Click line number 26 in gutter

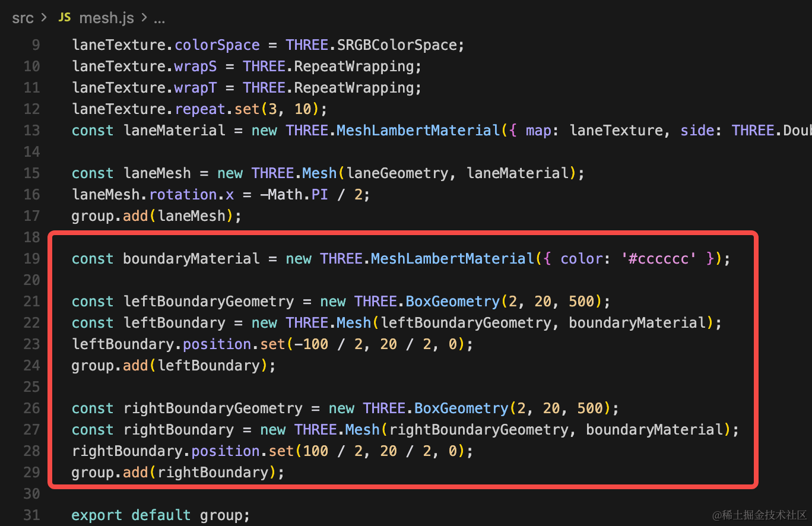pos(31,408)
